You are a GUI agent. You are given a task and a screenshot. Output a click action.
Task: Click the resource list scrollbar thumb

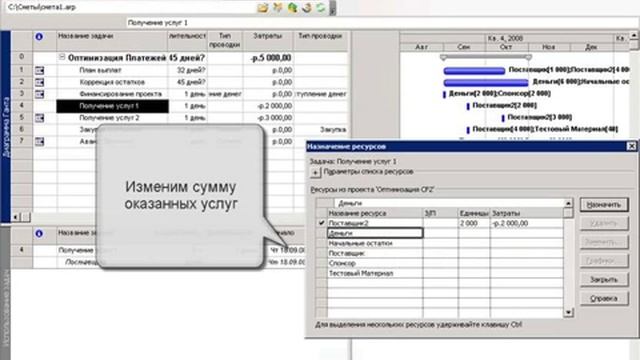pyautogui.click(x=568, y=213)
